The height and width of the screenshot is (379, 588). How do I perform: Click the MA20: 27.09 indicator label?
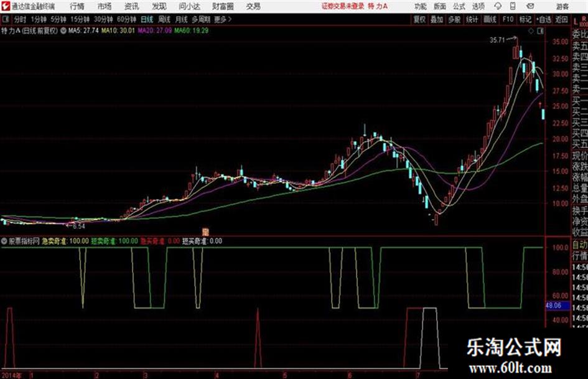154,30
